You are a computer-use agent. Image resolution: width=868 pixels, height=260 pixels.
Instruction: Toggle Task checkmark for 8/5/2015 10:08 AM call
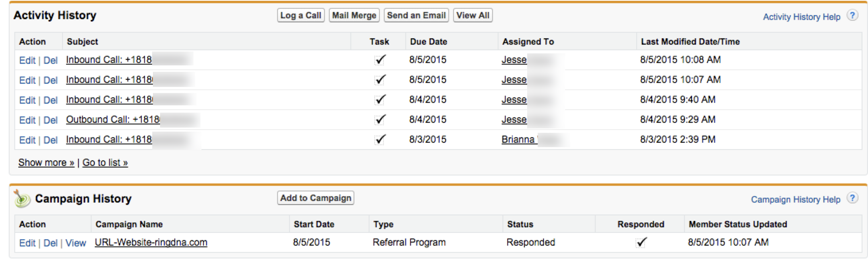380,60
